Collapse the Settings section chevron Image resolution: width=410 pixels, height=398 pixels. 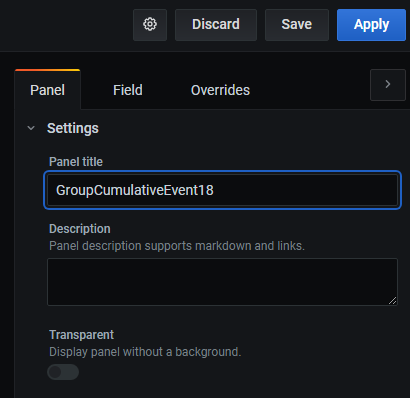click(31, 128)
